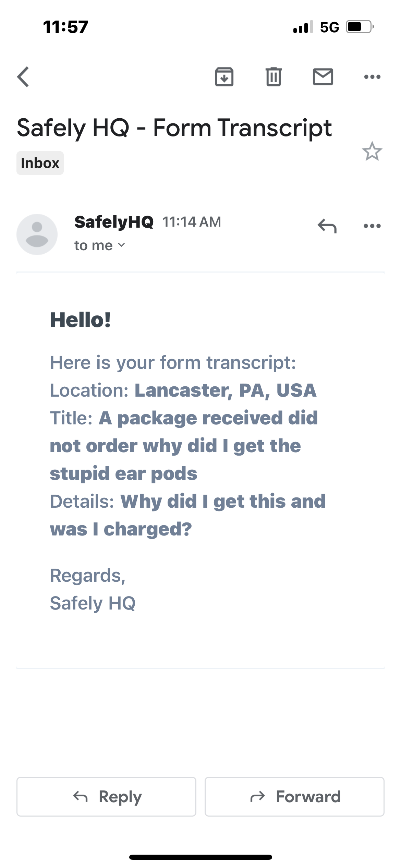Archive this email
The image size is (401, 868).
(x=224, y=77)
